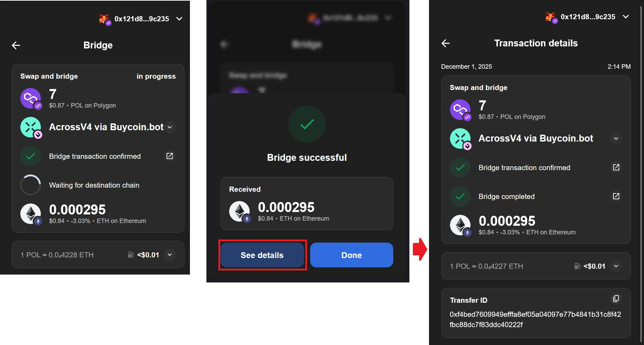Click the Transfer ID hash text
This screenshot has width=644, height=345.
[x=535, y=319]
